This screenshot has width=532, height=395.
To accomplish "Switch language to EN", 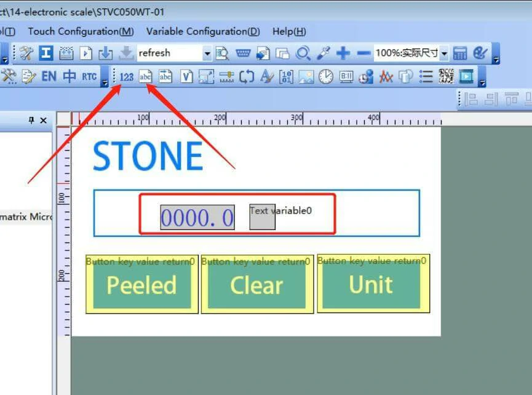I will coord(49,77).
